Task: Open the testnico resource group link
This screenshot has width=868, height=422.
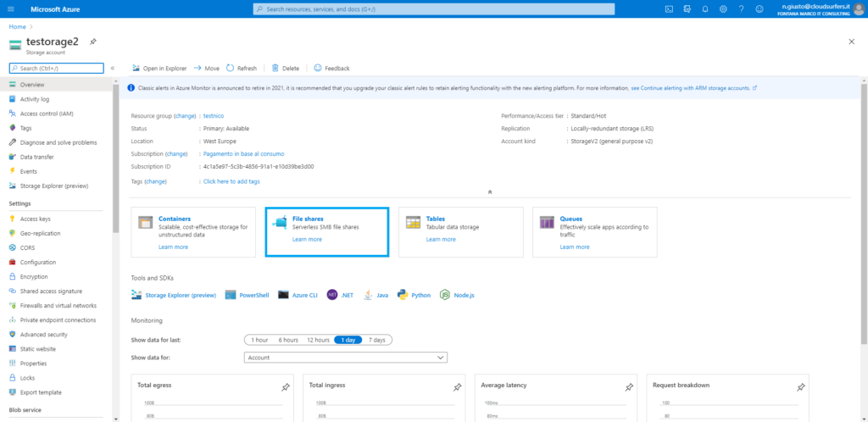Action: (x=214, y=115)
